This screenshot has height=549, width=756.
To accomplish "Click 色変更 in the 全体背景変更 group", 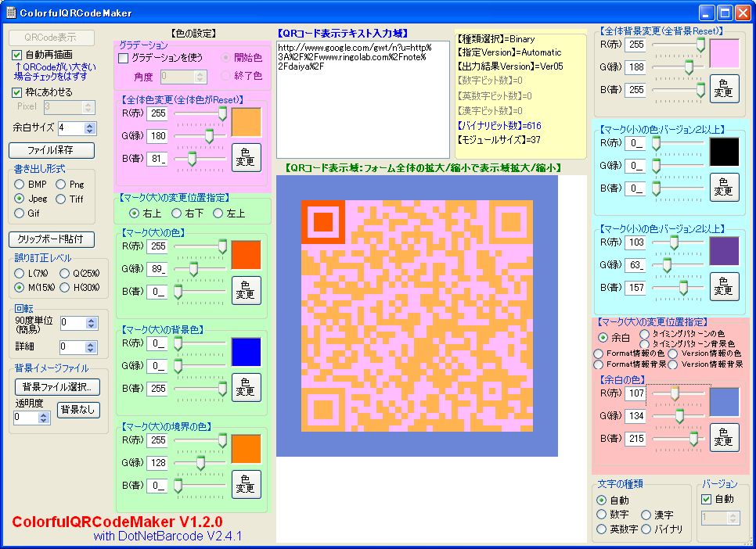I will click(725, 88).
